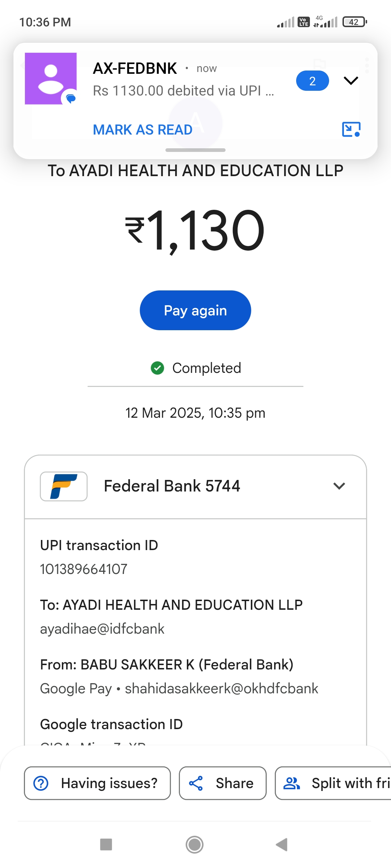The height and width of the screenshot is (868, 391).
Task: Tap the ayadihae@idfcbank UPI address
Action: (102, 629)
